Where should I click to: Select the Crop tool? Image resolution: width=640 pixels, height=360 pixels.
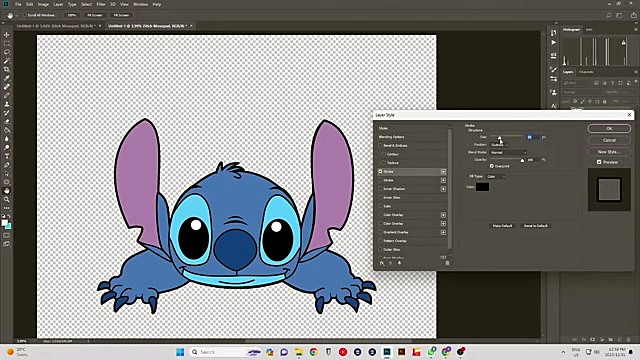tap(7, 69)
